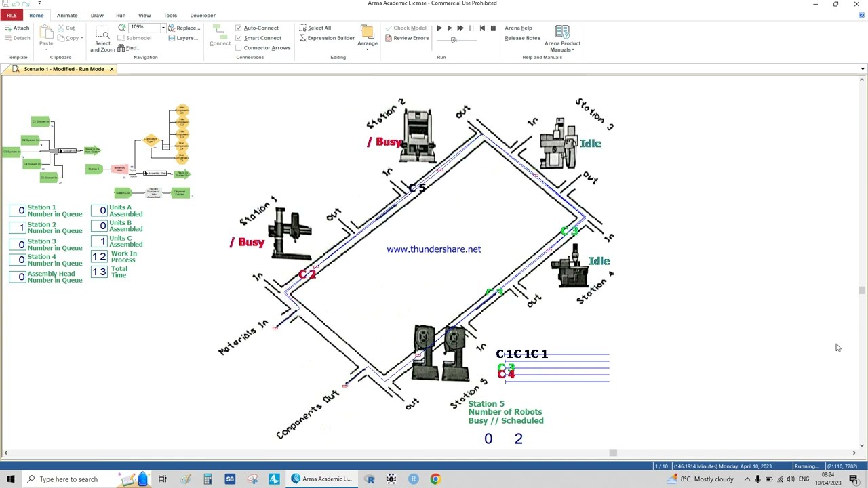Click Select All in Editing group
The height and width of the screenshot is (488, 868).
315,28
